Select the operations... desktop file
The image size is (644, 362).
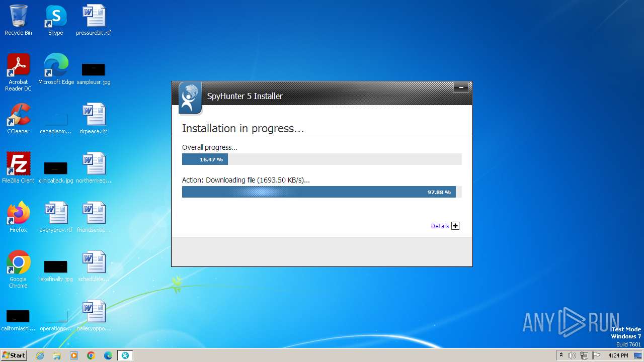56,320
